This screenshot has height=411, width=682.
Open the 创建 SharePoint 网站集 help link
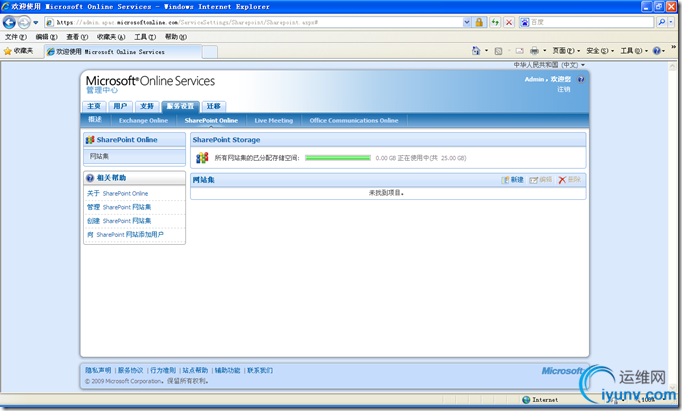[119, 221]
